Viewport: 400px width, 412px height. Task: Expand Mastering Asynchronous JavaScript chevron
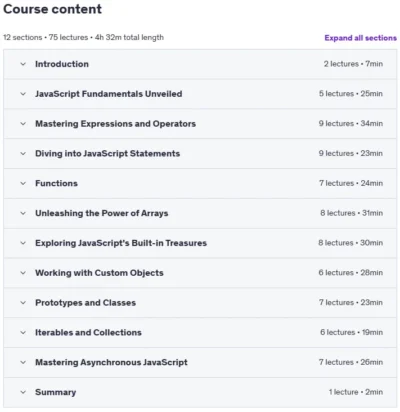23,362
